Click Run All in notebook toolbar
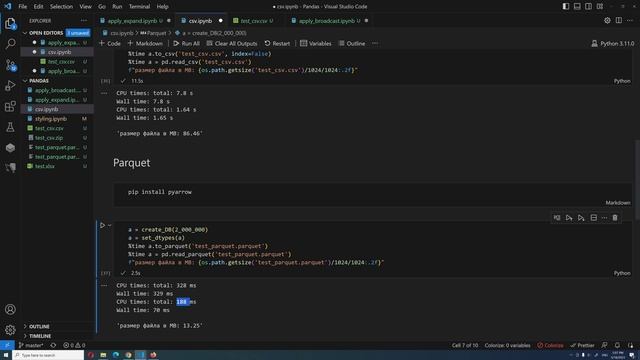Viewport: 640px width, 360px height. [187, 43]
